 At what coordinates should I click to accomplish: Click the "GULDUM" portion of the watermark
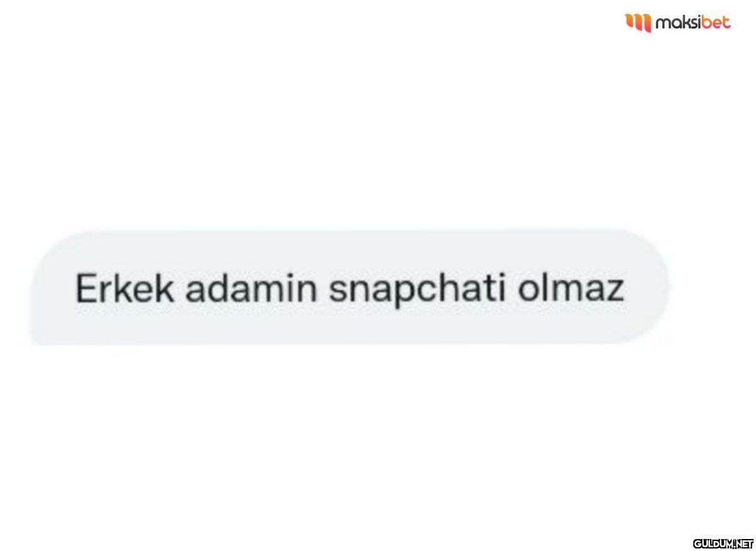713,543
